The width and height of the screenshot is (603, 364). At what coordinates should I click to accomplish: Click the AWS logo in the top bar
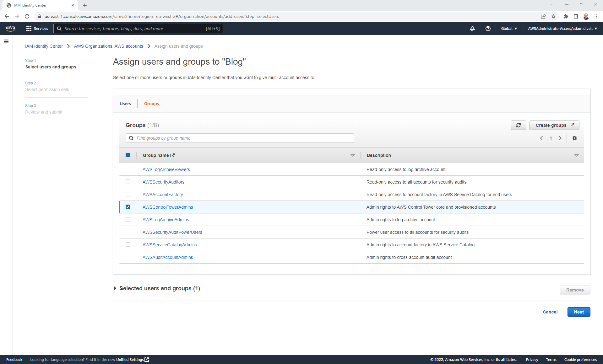tap(10, 28)
